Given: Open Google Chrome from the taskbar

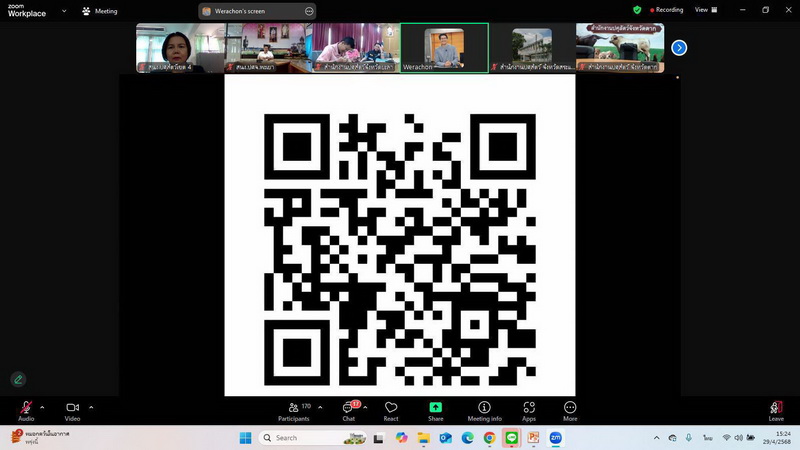Looking at the screenshot, I should pyautogui.click(x=489, y=438).
